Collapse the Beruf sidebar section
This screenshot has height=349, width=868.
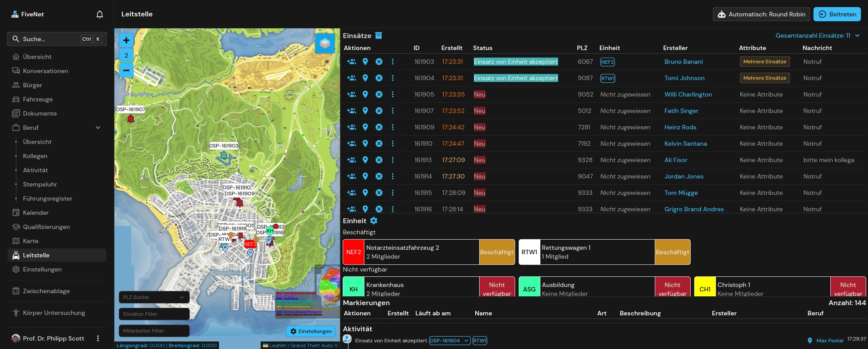tap(98, 128)
